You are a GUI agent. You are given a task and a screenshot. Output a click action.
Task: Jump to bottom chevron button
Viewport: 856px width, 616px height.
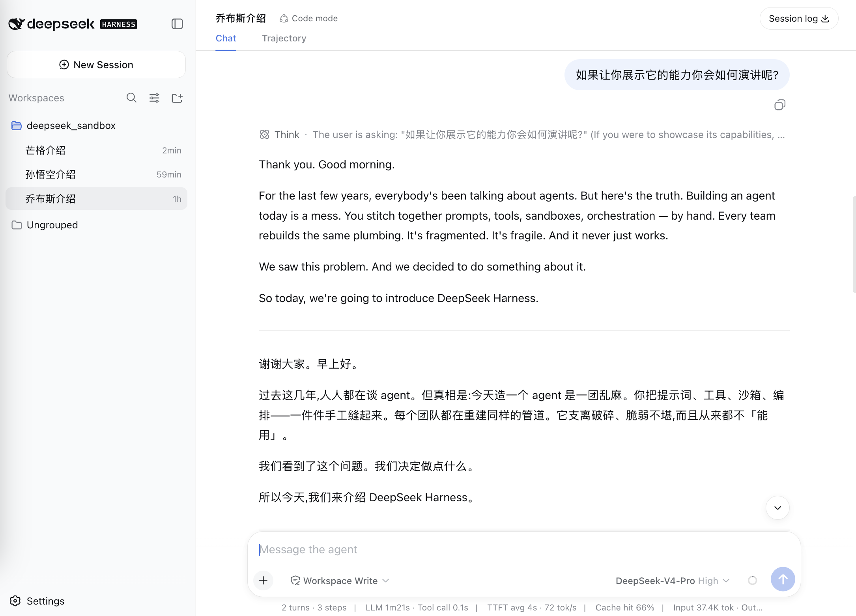[777, 508]
